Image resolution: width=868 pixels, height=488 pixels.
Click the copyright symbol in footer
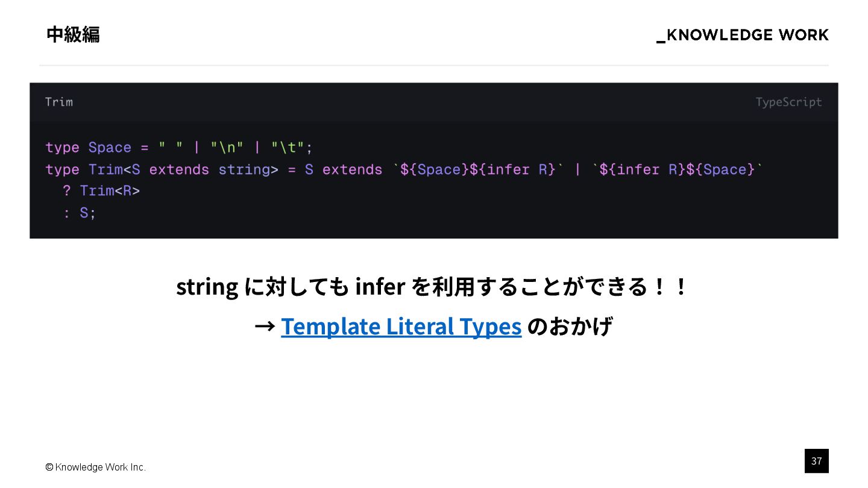(x=49, y=467)
